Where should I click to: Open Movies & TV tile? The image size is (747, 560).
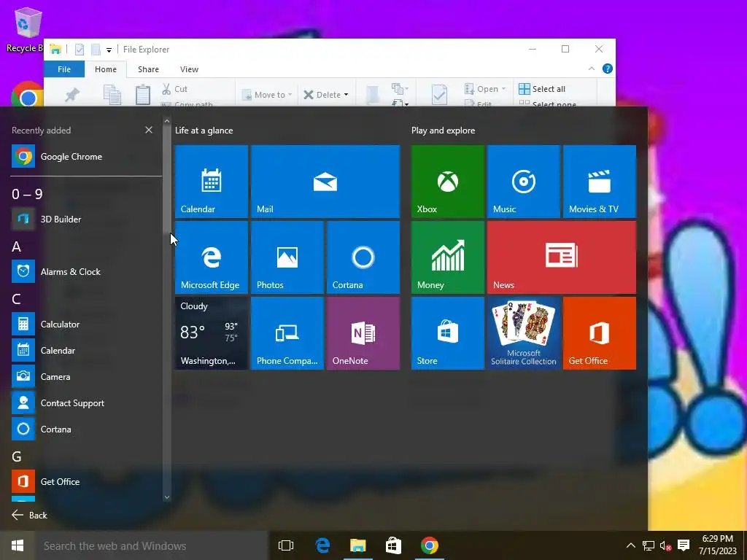600,182
